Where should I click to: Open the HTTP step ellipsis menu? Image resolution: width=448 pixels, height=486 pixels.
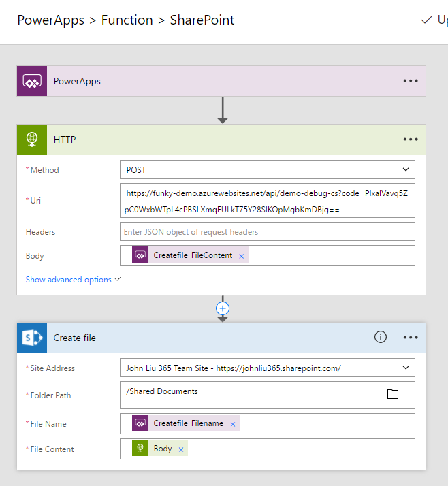click(x=410, y=140)
